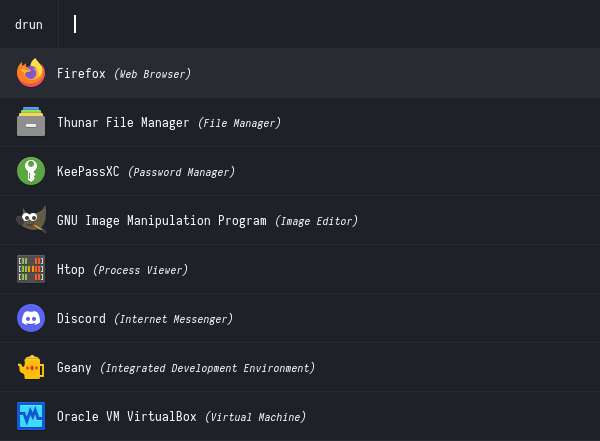600x441 pixels.
Task: Click the Thunar file cabinet icon
Action: [x=31, y=122]
